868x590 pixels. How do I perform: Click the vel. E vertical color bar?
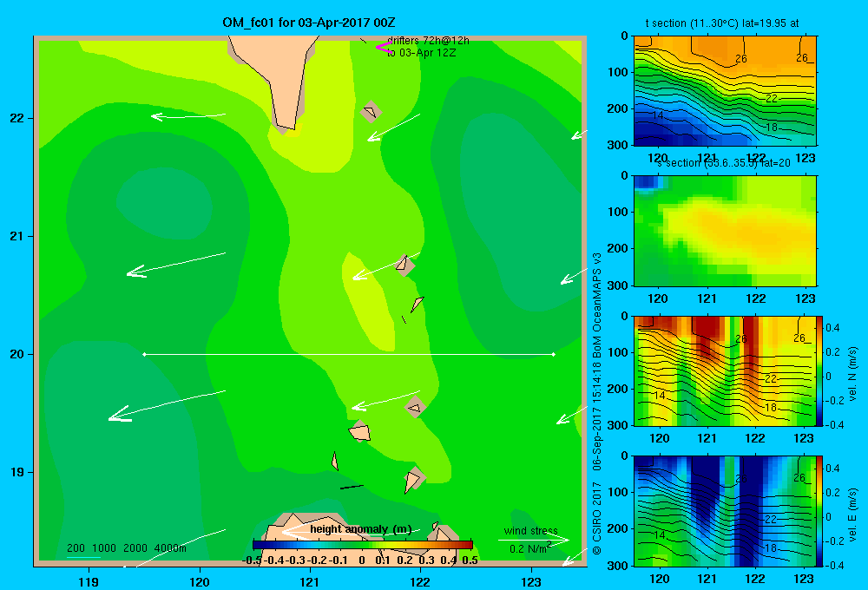(819, 511)
